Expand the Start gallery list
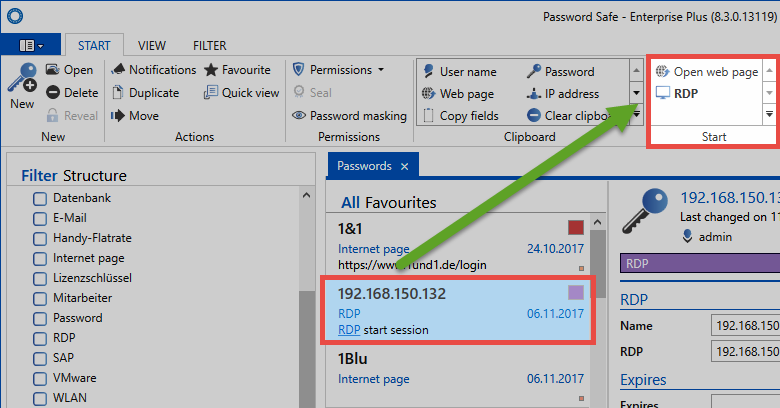Viewport: 780px width, 408px height. [x=769, y=114]
